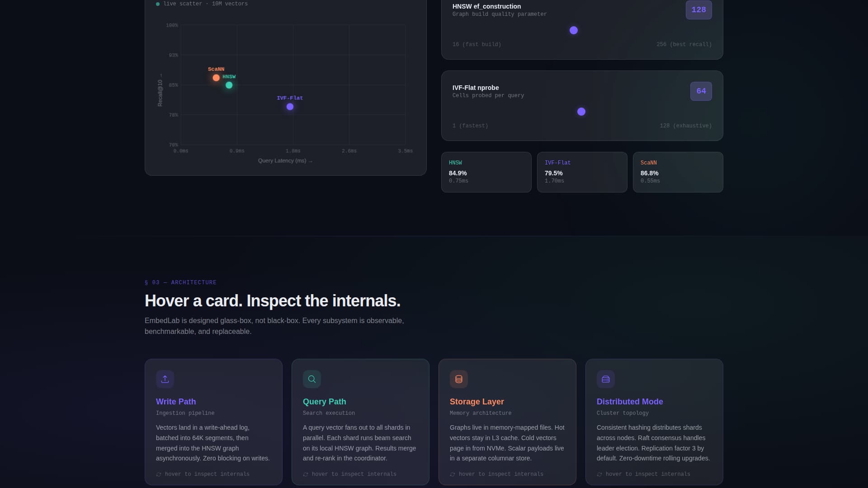Click the HNSW ef_construction slider handle
Viewport: 868px width, 488px height.
coord(574,30)
